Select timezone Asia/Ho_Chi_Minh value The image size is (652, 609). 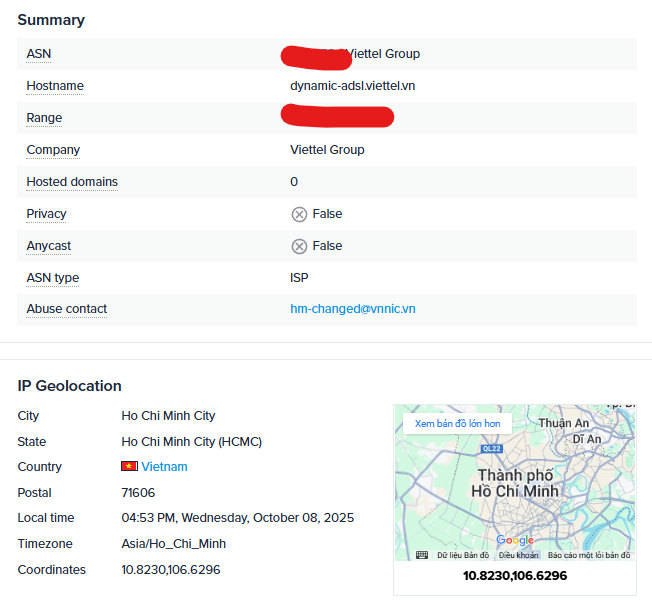173,544
